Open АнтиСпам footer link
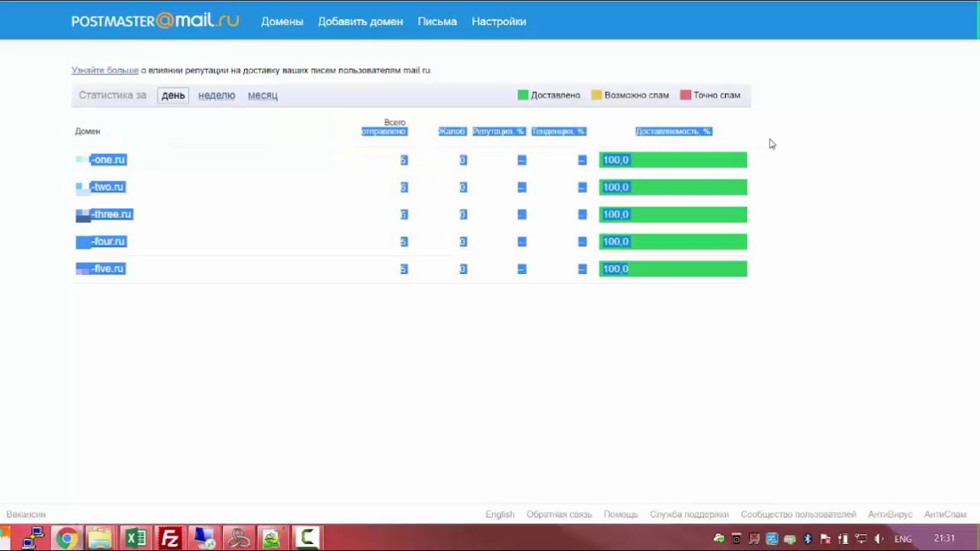 (x=946, y=515)
